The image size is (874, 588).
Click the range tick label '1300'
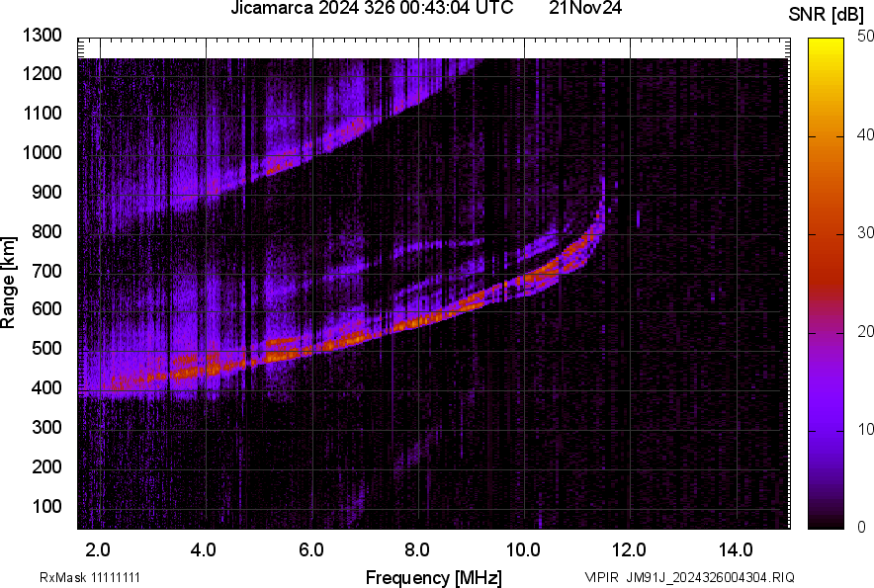(x=42, y=36)
